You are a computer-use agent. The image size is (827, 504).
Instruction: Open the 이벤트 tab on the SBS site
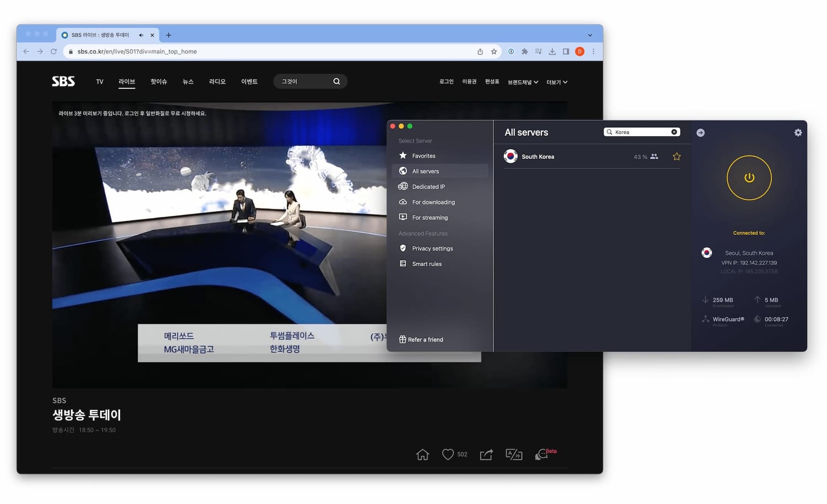pyautogui.click(x=249, y=82)
